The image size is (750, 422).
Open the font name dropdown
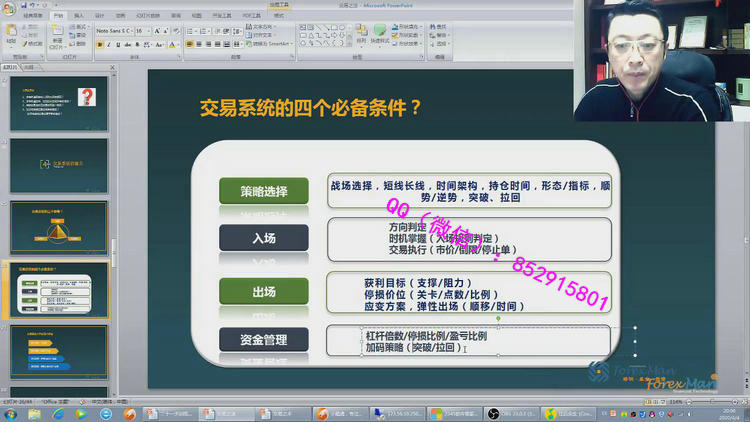click(131, 31)
